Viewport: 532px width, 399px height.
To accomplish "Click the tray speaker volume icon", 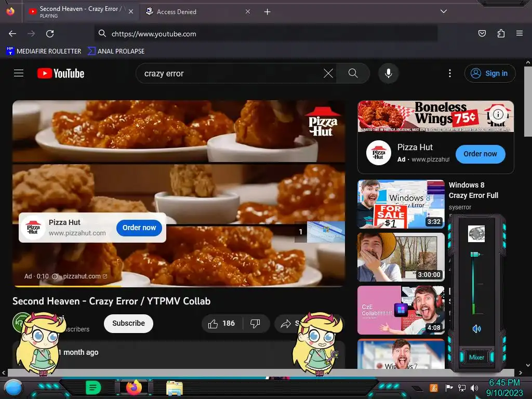I will click(474, 388).
